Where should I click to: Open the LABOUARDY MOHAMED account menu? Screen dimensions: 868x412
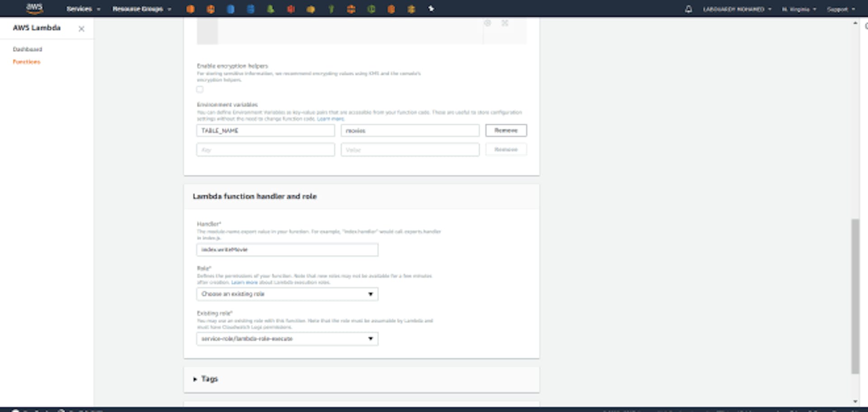click(x=737, y=9)
